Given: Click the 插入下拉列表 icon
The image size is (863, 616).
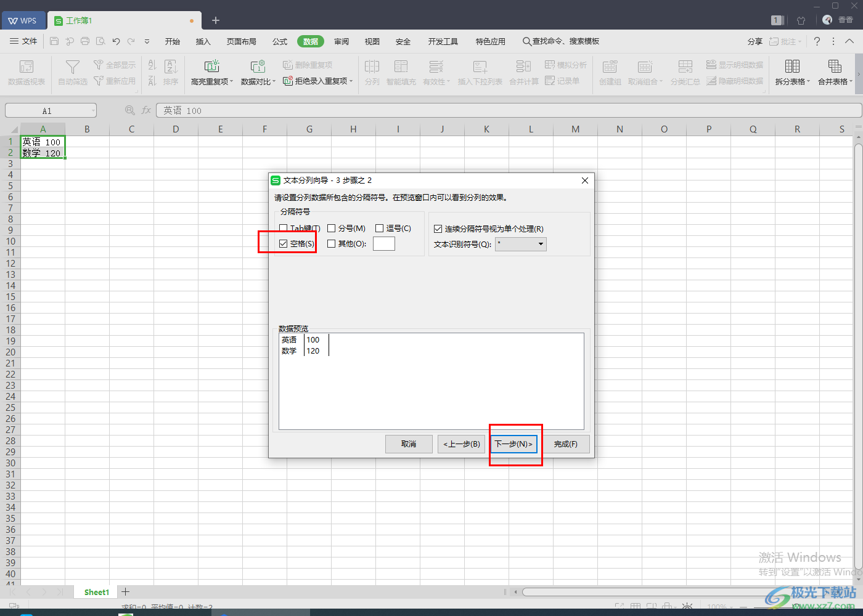Looking at the screenshot, I should [480, 67].
